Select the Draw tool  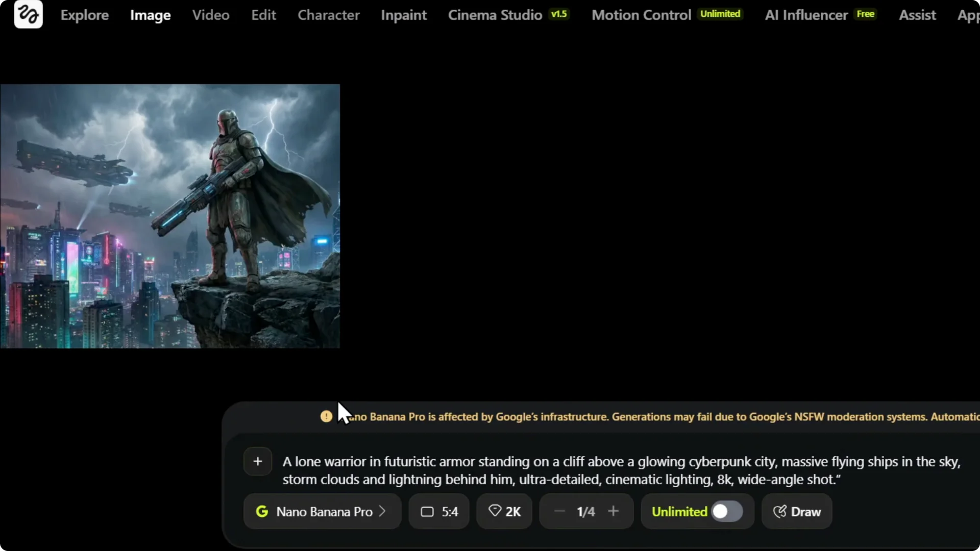pos(796,512)
